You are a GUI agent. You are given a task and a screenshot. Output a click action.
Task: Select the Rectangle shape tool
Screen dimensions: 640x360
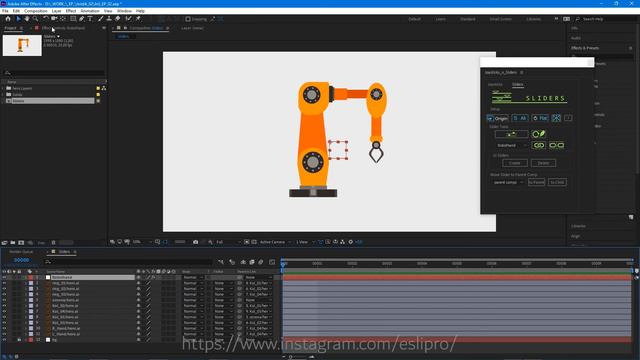pyautogui.click(x=73, y=19)
